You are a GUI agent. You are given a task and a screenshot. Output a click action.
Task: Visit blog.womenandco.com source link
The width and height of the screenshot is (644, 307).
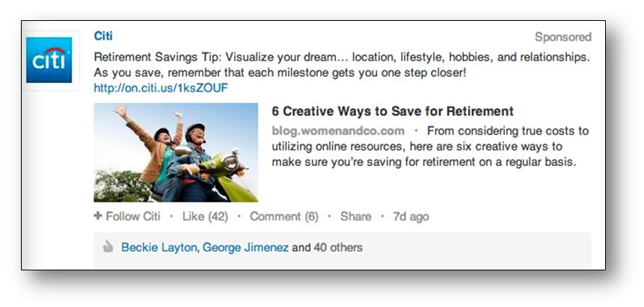[x=338, y=131]
